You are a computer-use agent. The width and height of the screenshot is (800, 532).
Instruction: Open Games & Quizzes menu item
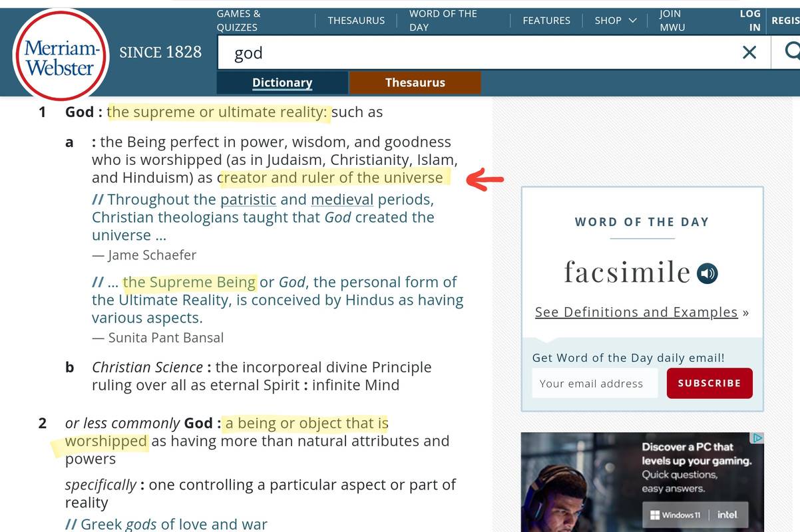click(x=238, y=21)
